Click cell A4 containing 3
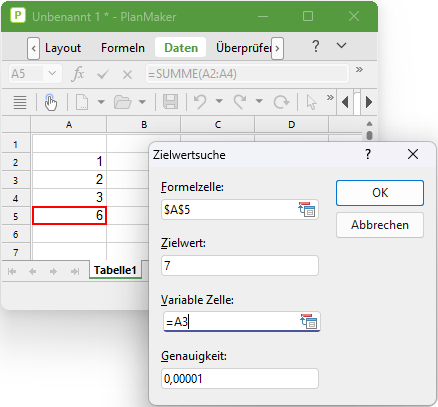The height and width of the screenshot is (407, 438). click(69, 198)
